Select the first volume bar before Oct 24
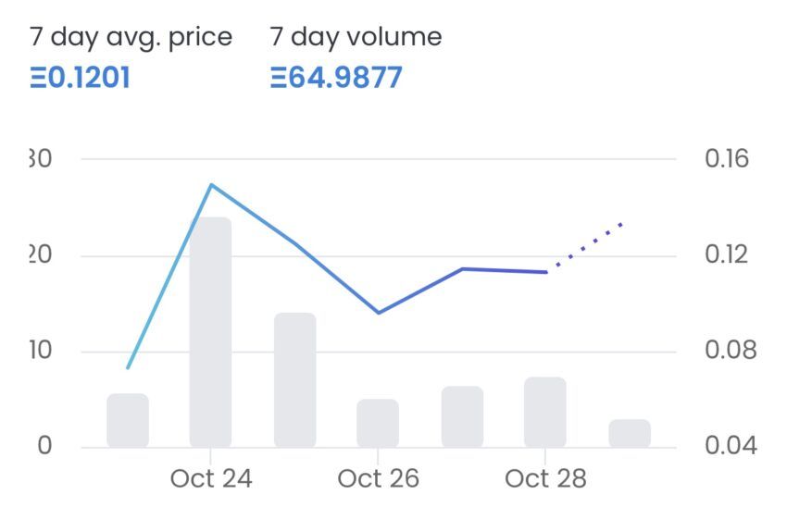This screenshot has height=532, width=787. 128,420
